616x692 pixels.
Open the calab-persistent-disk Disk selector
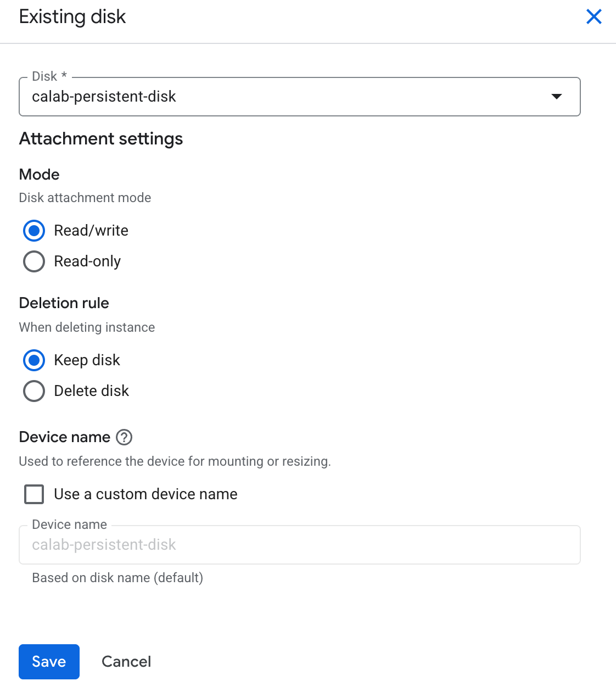click(x=300, y=97)
